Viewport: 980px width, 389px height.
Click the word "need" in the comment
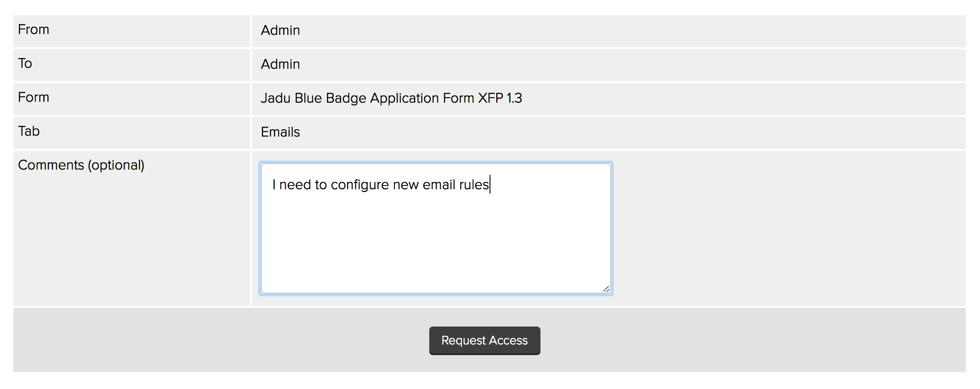[x=295, y=185]
